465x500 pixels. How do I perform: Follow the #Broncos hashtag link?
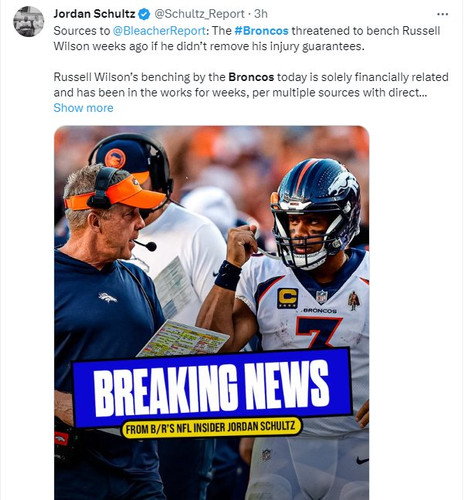[261, 31]
